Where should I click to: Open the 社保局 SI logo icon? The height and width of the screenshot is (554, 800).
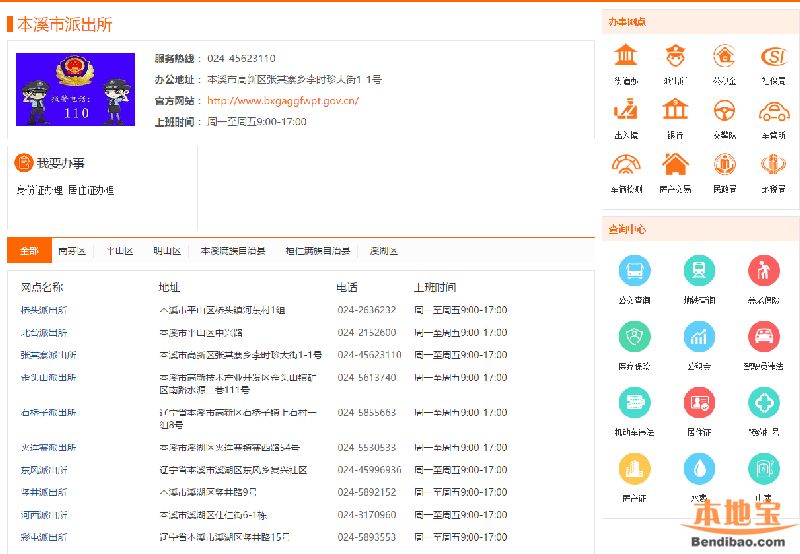(773, 56)
